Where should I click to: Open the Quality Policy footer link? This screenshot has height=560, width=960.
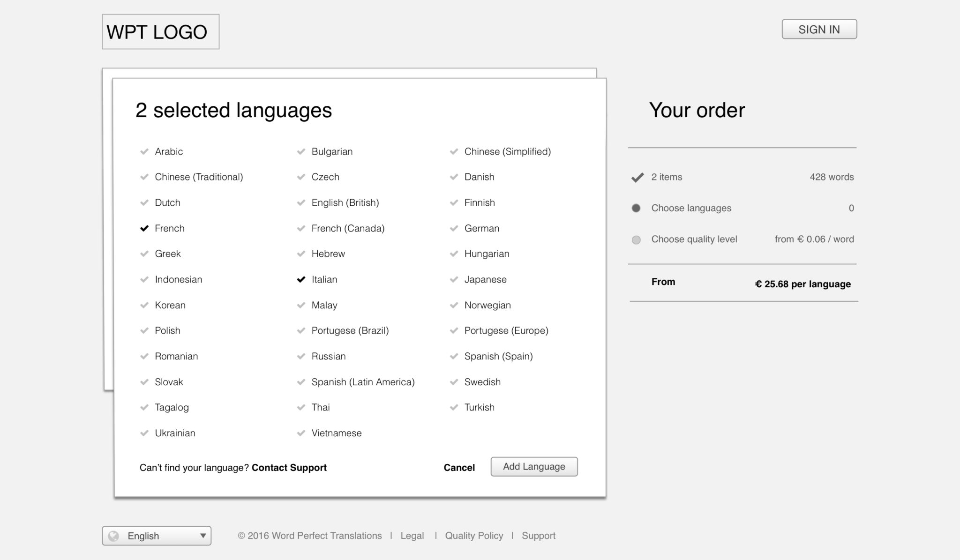tap(474, 536)
